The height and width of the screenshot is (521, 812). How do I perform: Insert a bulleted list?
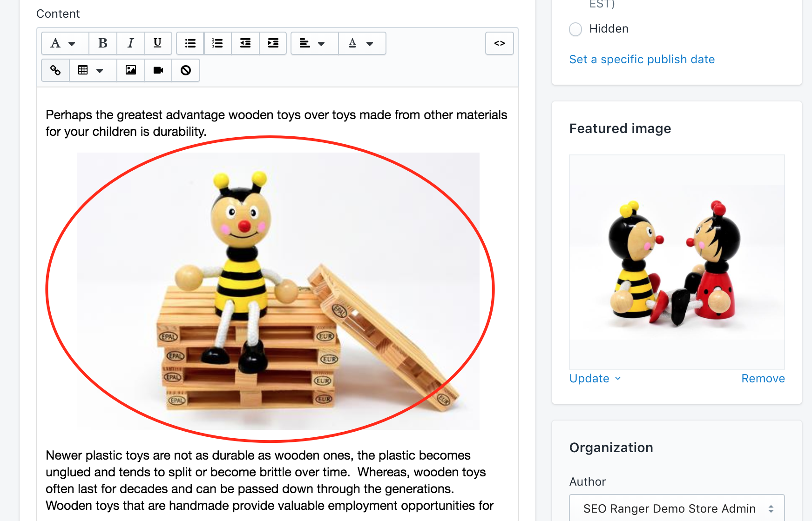(190, 43)
